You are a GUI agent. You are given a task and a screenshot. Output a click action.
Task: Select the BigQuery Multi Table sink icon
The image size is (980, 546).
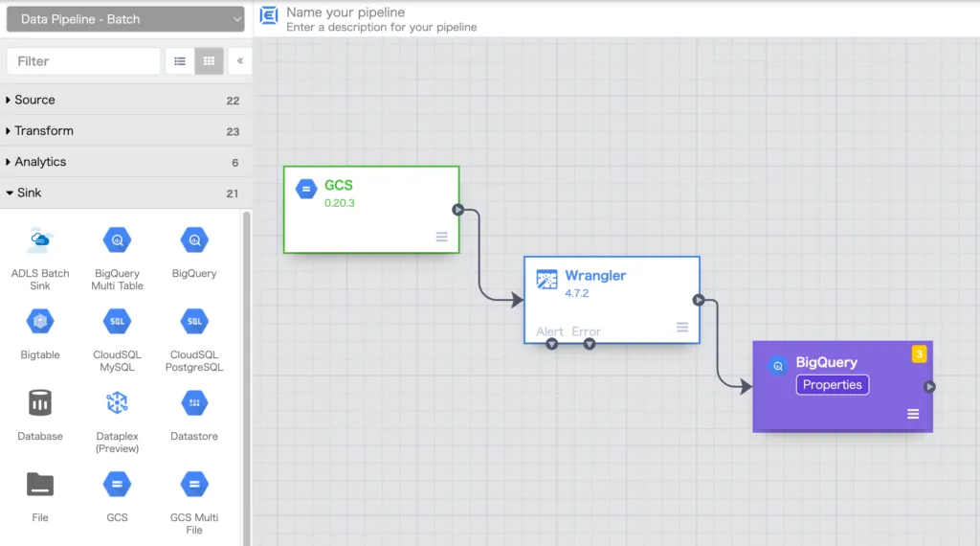[117, 240]
